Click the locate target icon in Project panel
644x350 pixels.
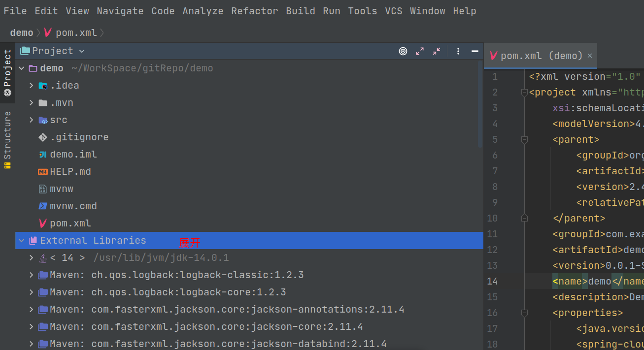403,51
